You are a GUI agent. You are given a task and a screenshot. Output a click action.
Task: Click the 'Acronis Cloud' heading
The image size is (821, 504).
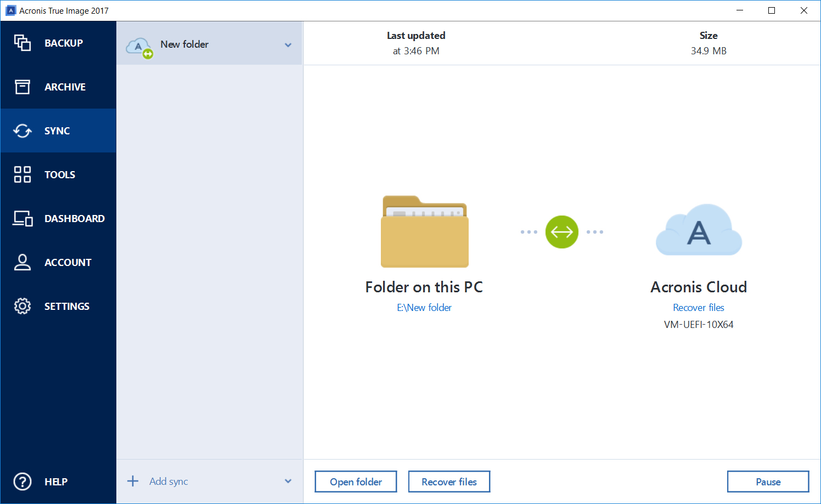tap(699, 287)
